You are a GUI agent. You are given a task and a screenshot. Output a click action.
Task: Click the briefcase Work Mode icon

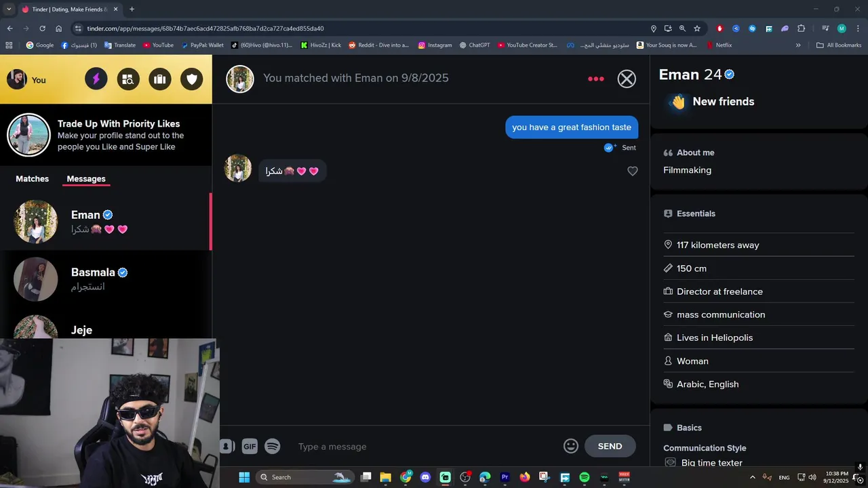tap(160, 79)
